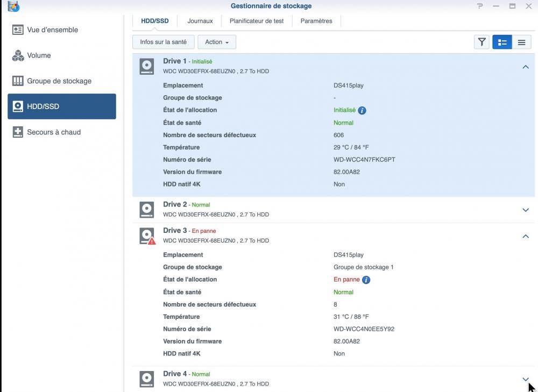Viewport: 538px width, 392px height.
Task: Click the filter funnel icon
Action: click(482, 42)
